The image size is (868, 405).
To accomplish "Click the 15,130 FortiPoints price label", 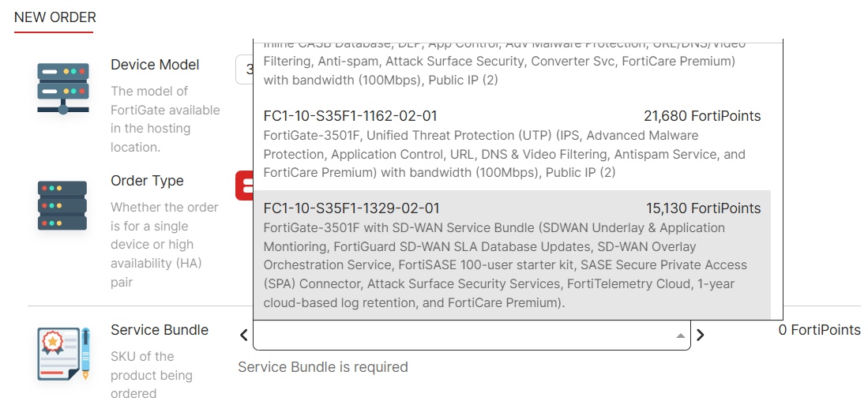I will [x=703, y=208].
